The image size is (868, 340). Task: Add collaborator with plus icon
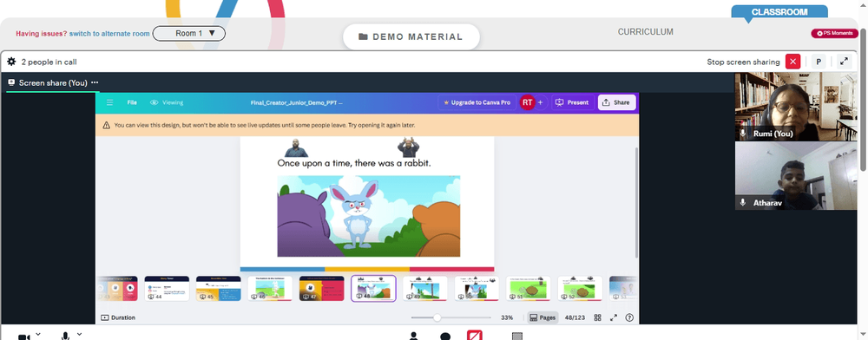[x=540, y=102]
